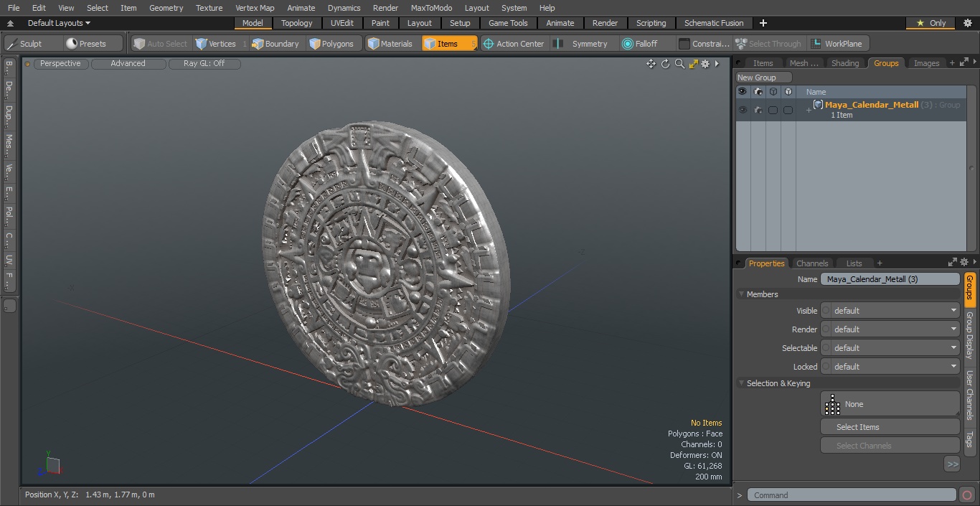Image resolution: width=980 pixels, height=506 pixels.
Task: Click the New Group button
Action: pos(763,78)
